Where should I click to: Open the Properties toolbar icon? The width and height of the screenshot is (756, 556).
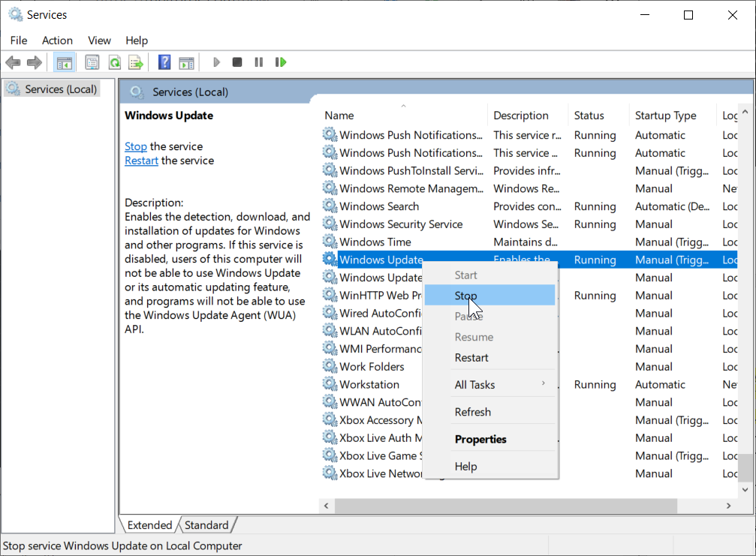(x=92, y=62)
